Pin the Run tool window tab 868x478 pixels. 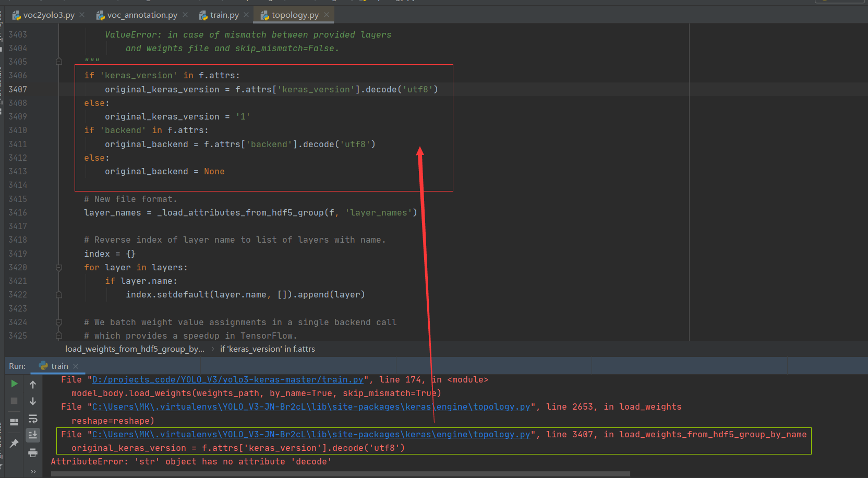tap(14, 443)
